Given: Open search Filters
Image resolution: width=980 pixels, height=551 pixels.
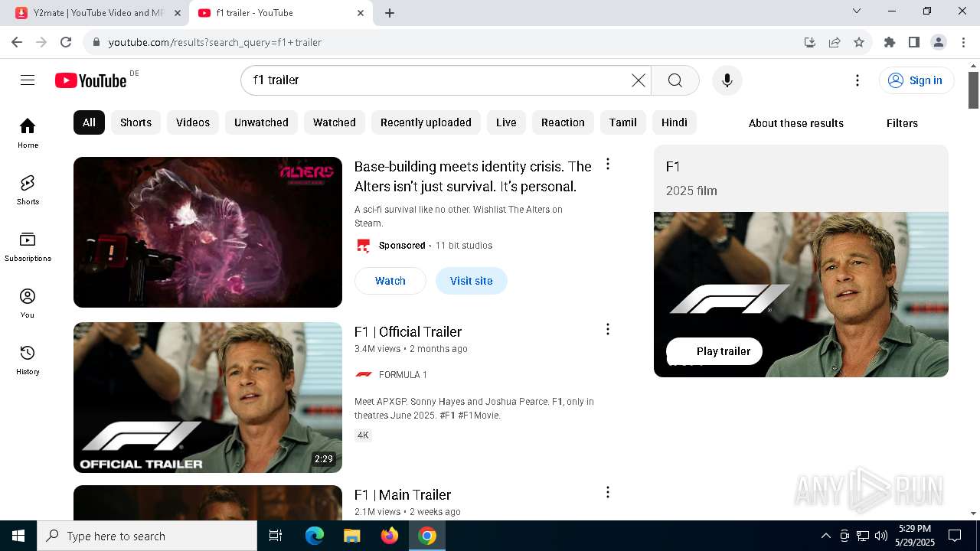Looking at the screenshot, I should pos(902,123).
